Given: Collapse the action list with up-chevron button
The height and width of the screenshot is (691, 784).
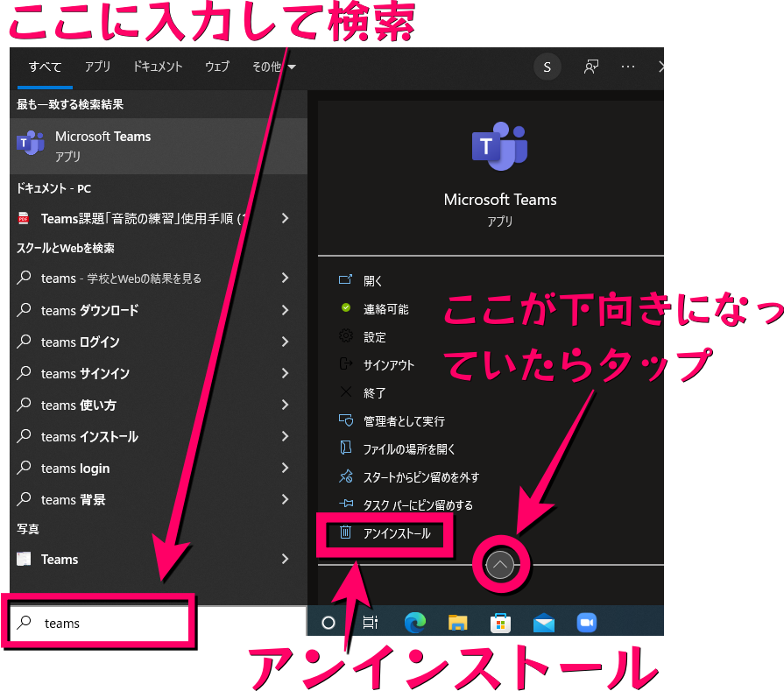Looking at the screenshot, I should [x=499, y=565].
